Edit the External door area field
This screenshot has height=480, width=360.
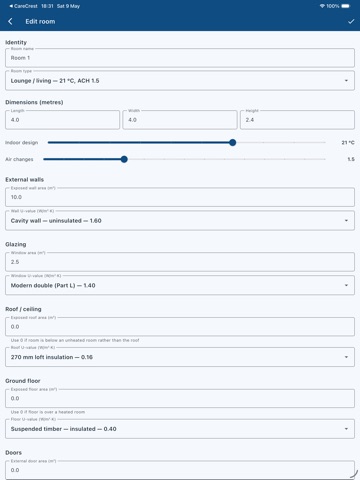click(180, 470)
